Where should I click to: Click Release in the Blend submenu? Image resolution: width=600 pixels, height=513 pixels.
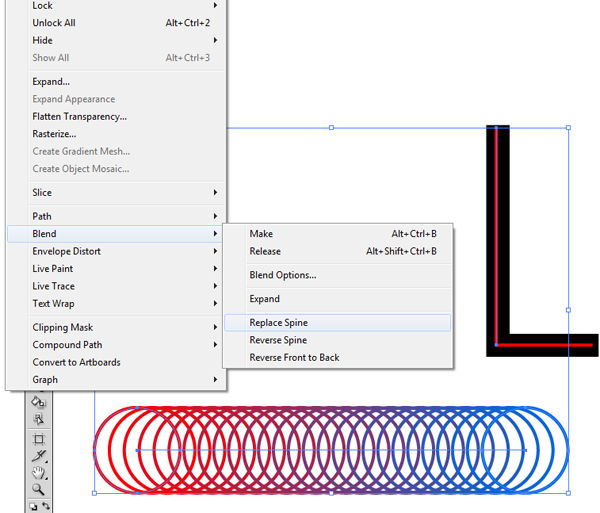tap(338, 251)
